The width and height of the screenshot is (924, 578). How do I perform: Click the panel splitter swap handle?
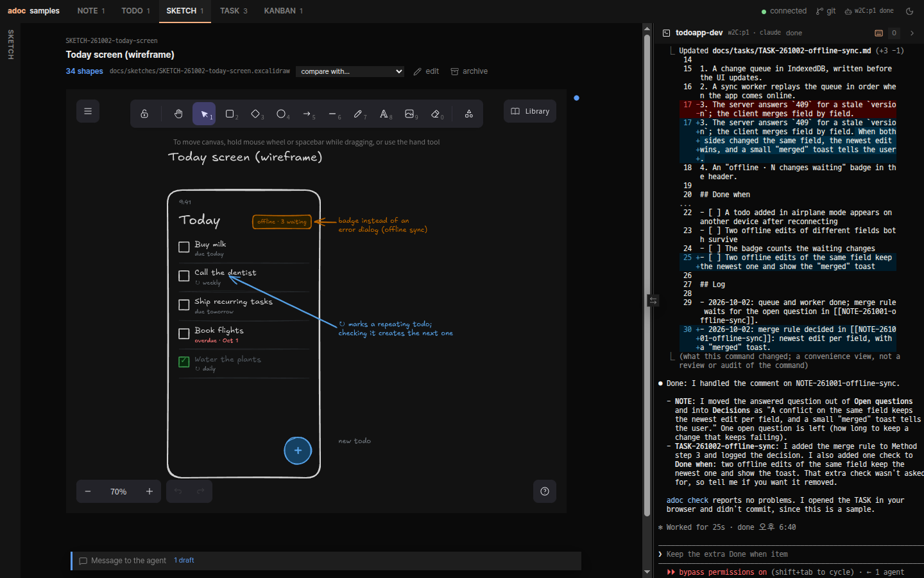click(653, 300)
